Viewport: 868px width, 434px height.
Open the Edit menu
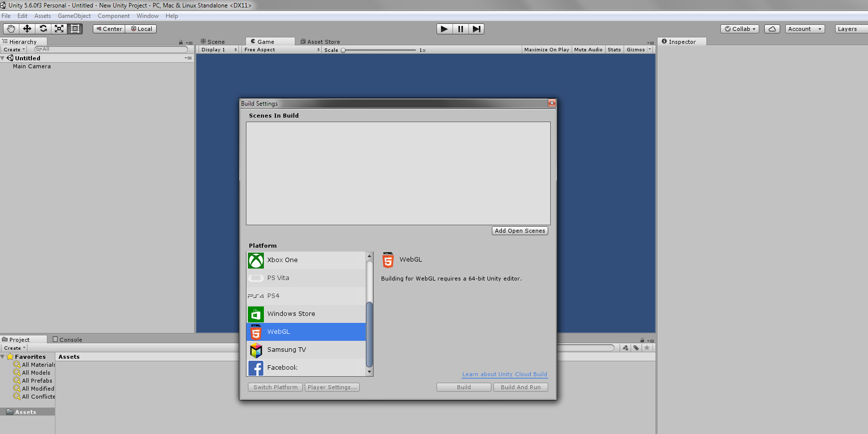coord(22,16)
